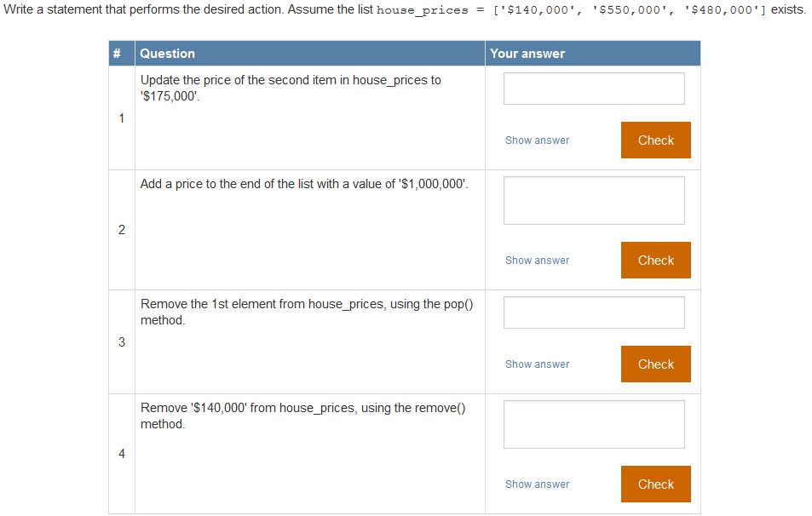This screenshot has width=812, height=516.
Task: Click the # column header
Action: [x=120, y=53]
